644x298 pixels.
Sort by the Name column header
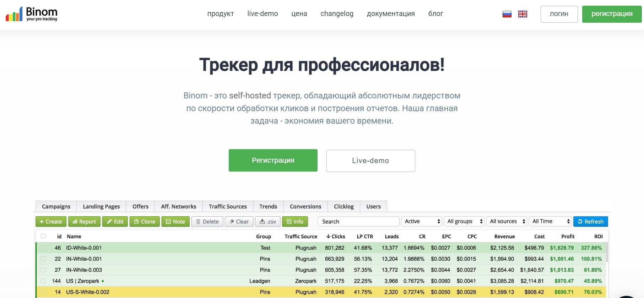[74, 236]
